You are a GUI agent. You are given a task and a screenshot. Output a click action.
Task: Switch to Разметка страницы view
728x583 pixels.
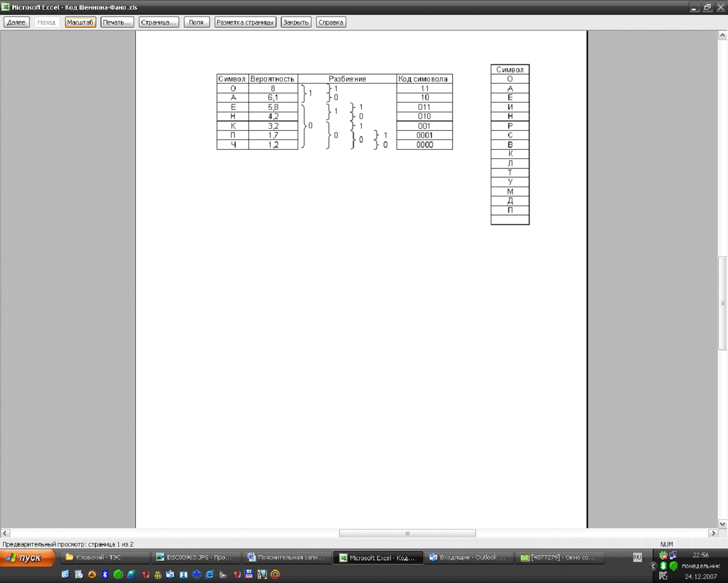(x=245, y=22)
